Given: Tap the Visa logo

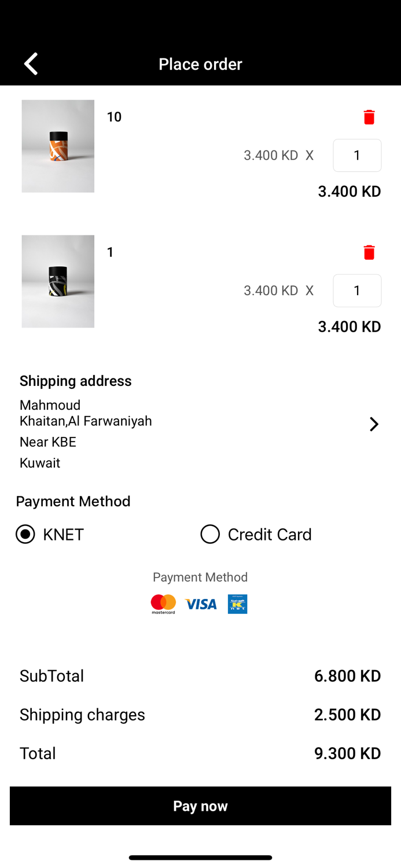Looking at the screenshot, I should [x=200, y=604].
